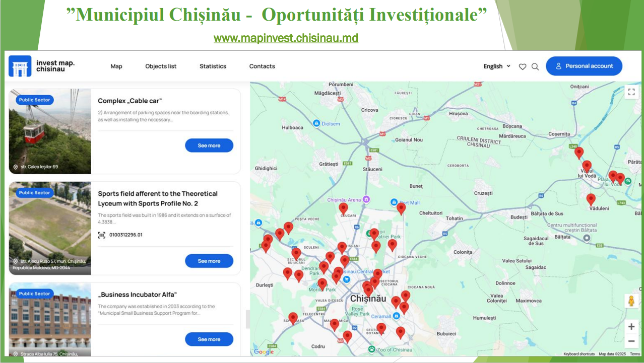Click the Port Mall map marker
This screenshot has height=363, width=644.
[x=395, y=202]
